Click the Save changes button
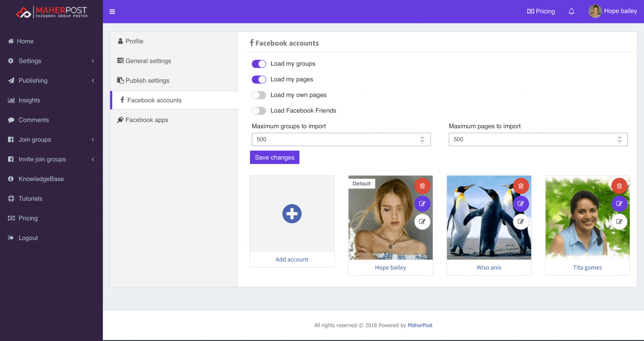The height and width of the screenshot is (341, 644). click(274, 157)
